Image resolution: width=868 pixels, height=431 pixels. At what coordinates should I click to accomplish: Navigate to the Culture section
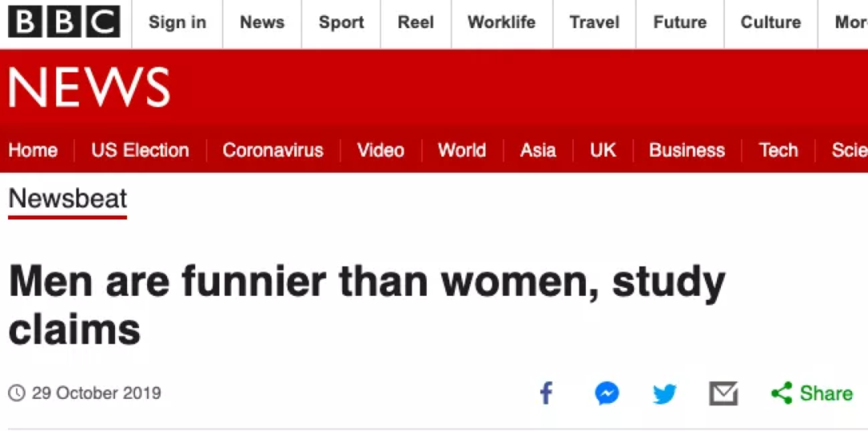coord(771,23)
